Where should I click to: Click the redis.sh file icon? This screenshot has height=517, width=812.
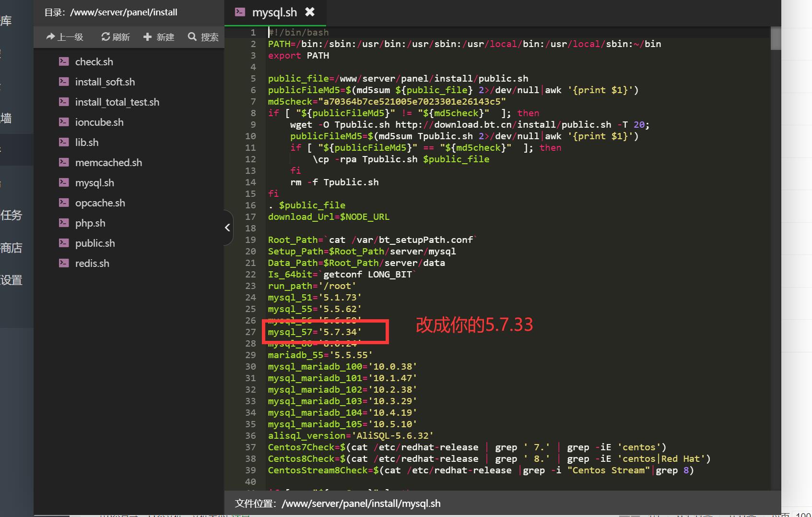(x=64, y=263)
